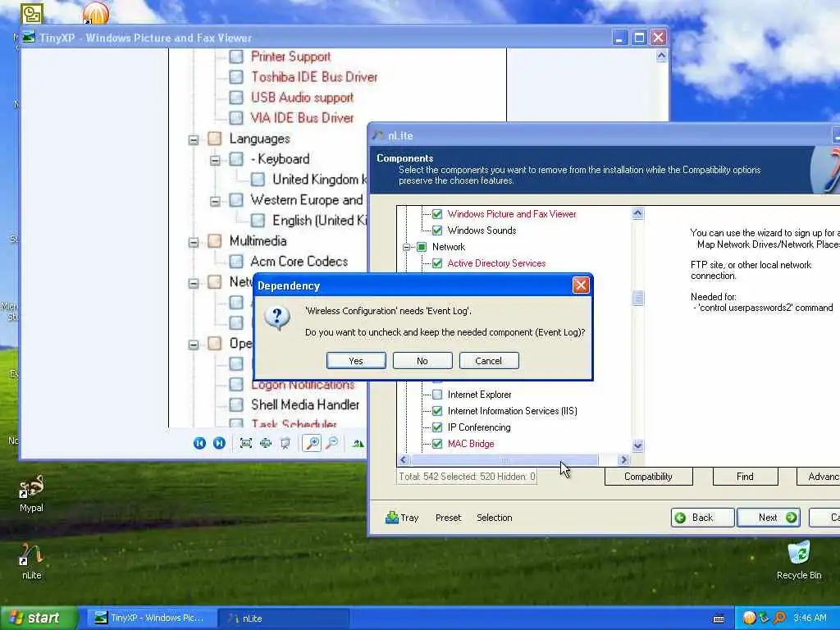Click the Best Fit icon in Picture Viewer
The height and width of the screenshot is (630, 840).
pyautogui.click(x=246, y=443)
